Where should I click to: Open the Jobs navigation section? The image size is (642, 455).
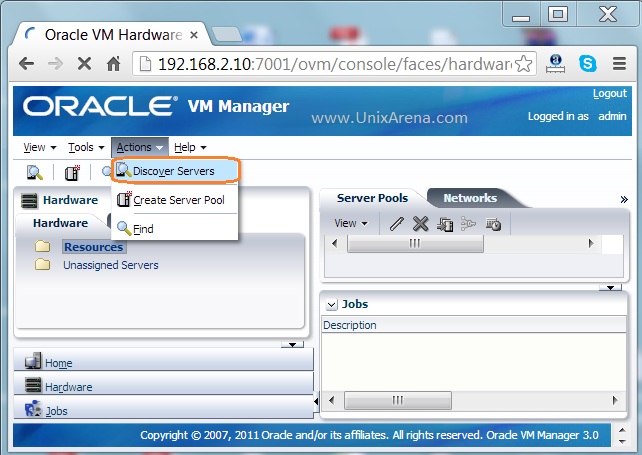(x=163, y=409)
